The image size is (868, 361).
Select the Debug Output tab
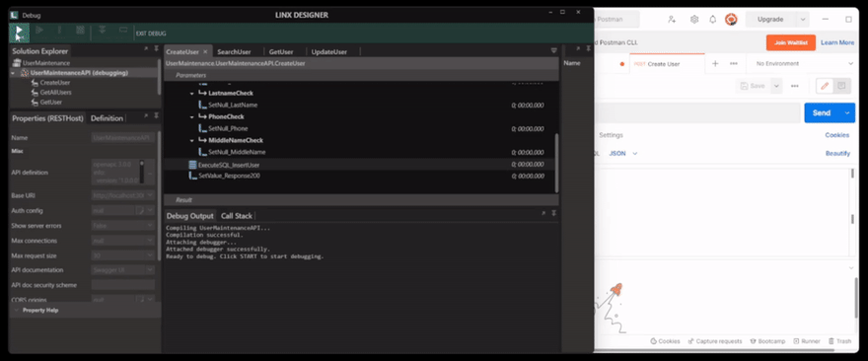click(189, 216)
